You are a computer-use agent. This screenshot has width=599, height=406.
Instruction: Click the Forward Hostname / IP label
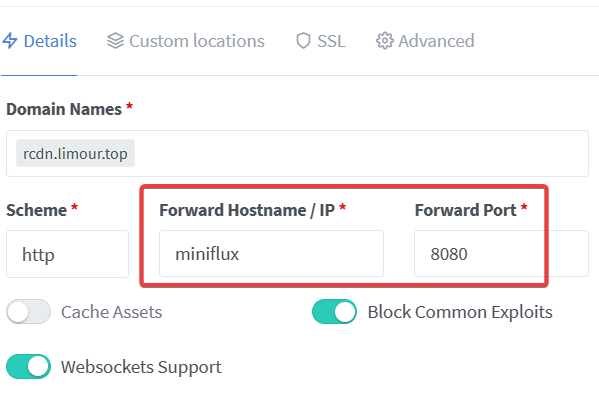247,210
